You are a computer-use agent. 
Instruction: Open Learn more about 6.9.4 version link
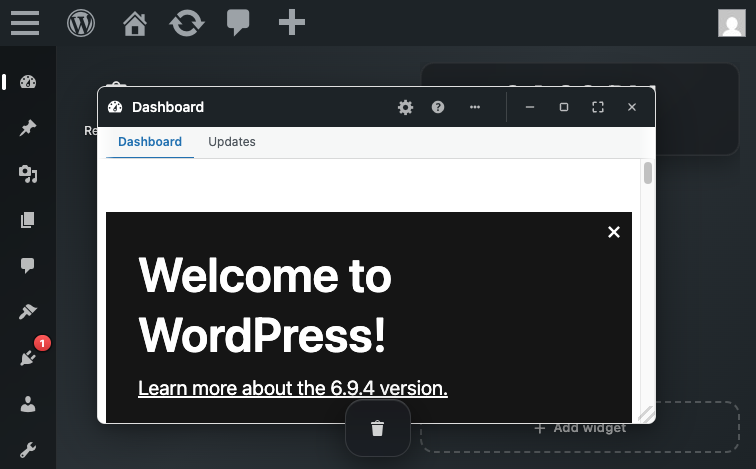click(293, 388)
